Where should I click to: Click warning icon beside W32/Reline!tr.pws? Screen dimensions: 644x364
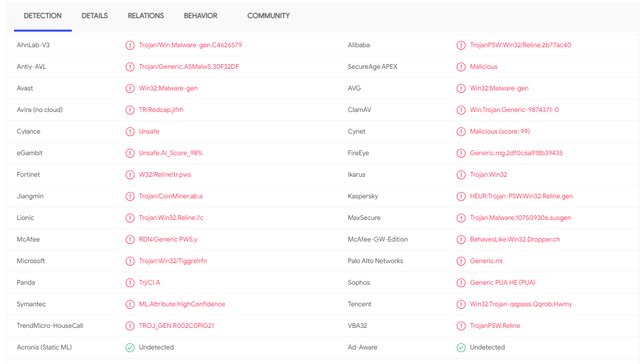coord(130,175)
